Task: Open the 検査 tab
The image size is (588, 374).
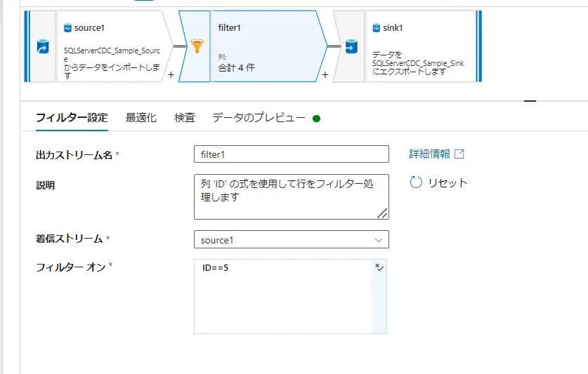Action: (185, 118)
